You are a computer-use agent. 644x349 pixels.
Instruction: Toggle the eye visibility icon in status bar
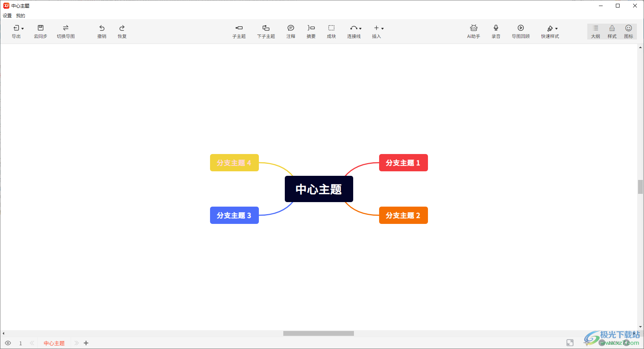click(8, 343)
